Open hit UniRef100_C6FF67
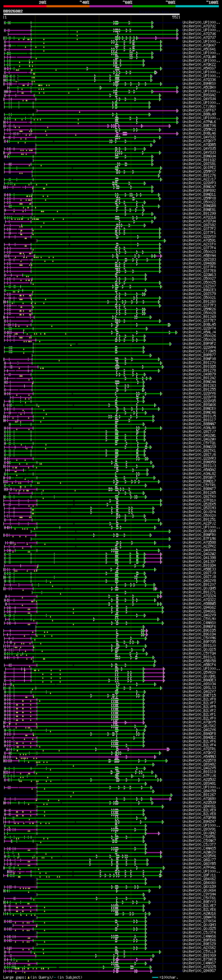Viewport: 222px width, 980px height. (x=199, y=110)
